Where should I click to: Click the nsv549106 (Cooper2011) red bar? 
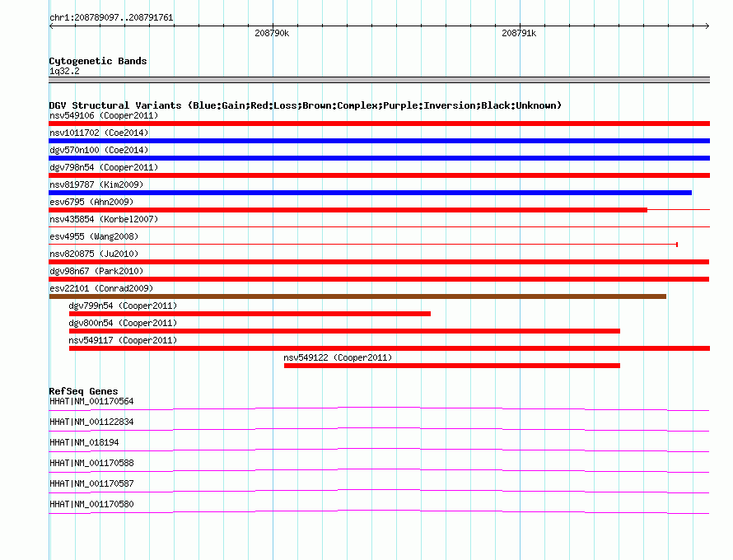379,124
